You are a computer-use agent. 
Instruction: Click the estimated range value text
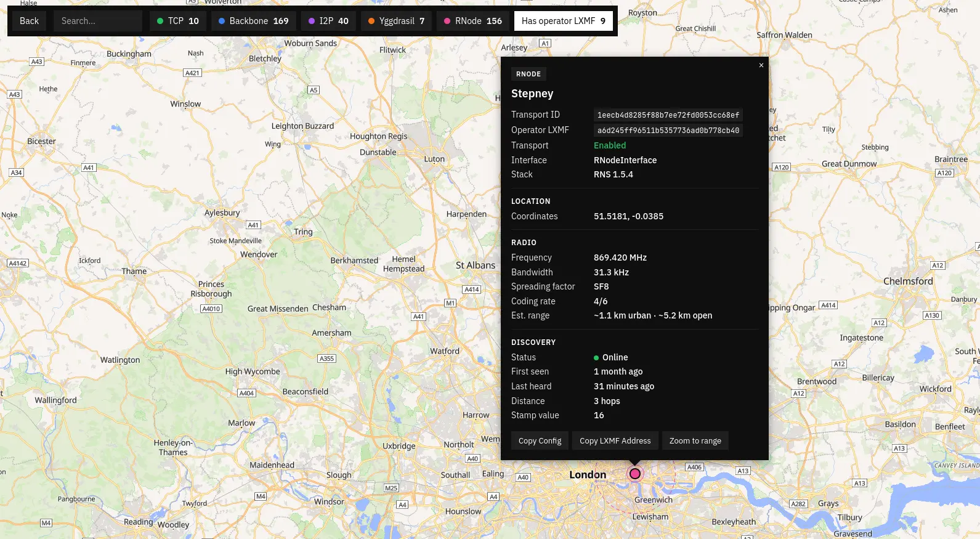point(653,315)
